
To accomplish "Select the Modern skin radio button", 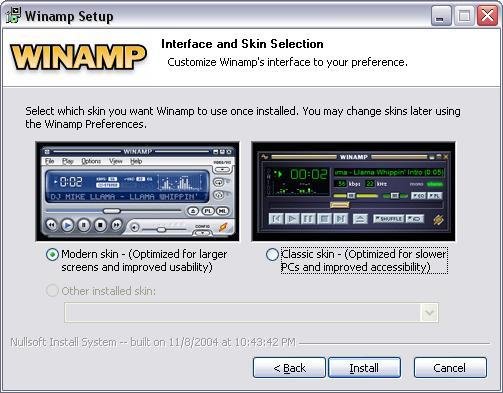I will 52,255.
